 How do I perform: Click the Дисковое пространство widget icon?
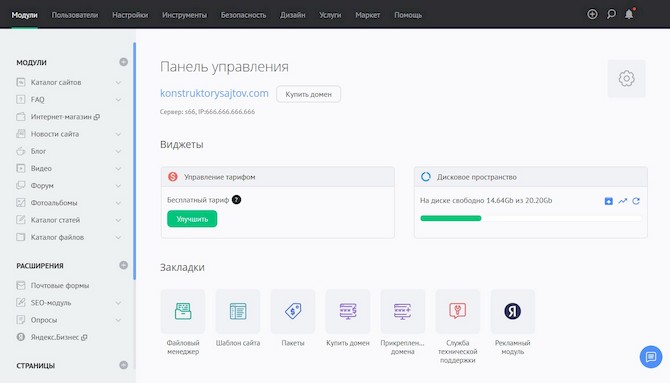(426, 177)
